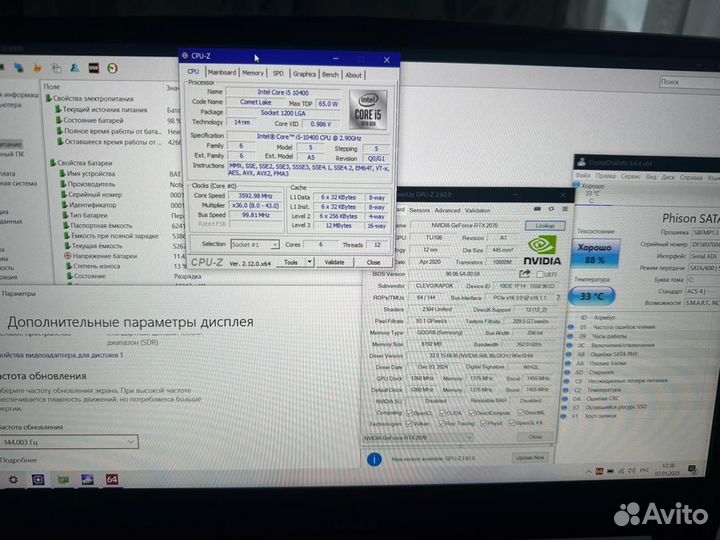Click the clipboard report icon in AIDA64 toolbar
This screenshot has height=540, width=720.
click(x=56, y=68)
